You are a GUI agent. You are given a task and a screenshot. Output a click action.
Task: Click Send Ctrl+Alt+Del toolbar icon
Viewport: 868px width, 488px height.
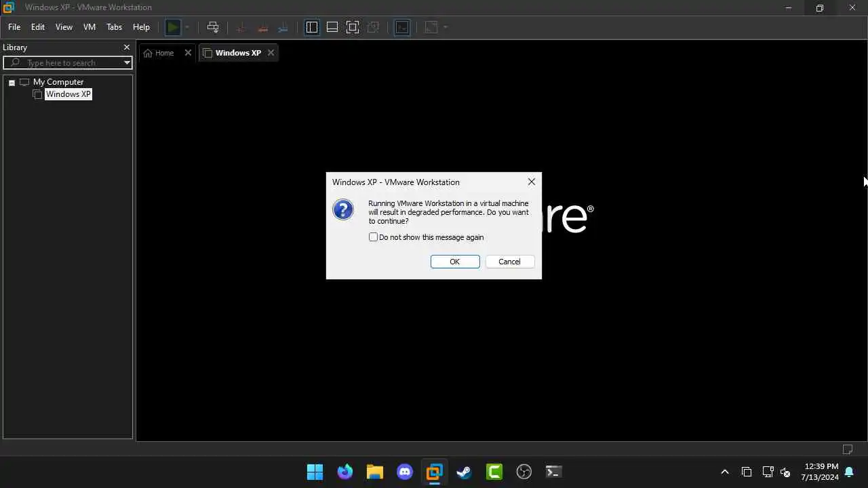(213, 27)
